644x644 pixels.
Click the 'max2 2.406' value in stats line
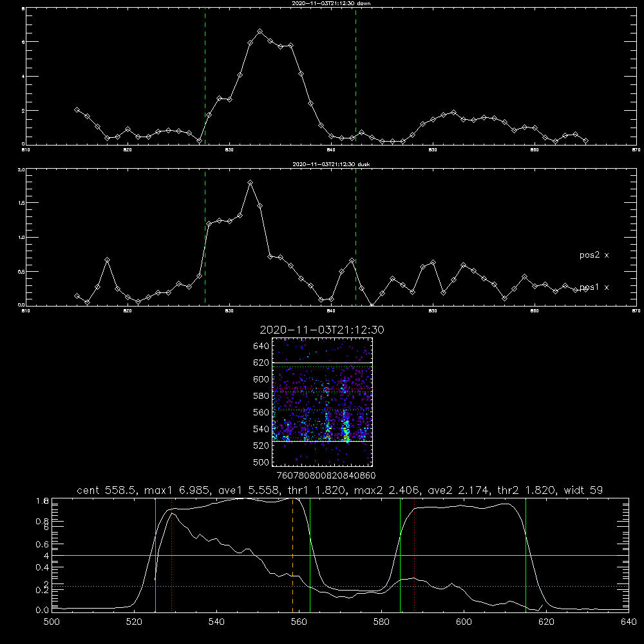click(386, 490)
